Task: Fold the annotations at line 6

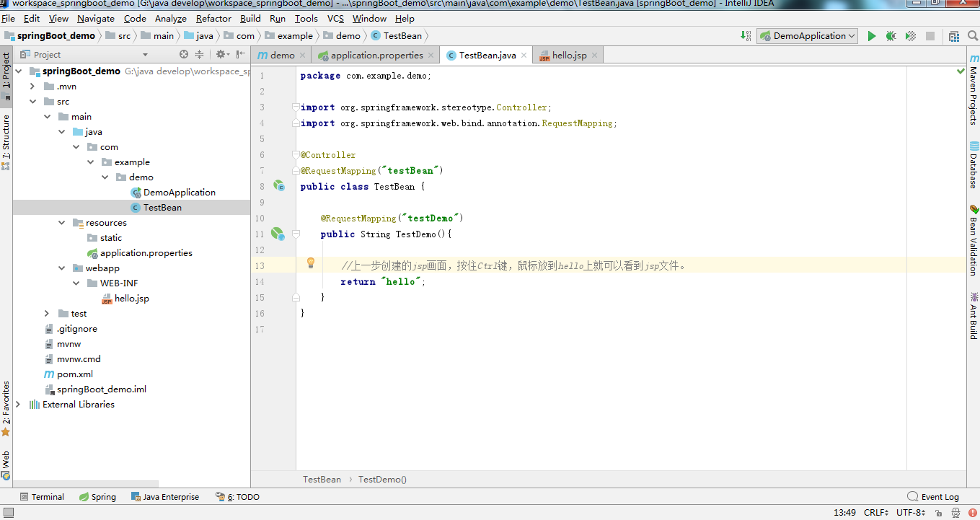Action: pos(296,155)
